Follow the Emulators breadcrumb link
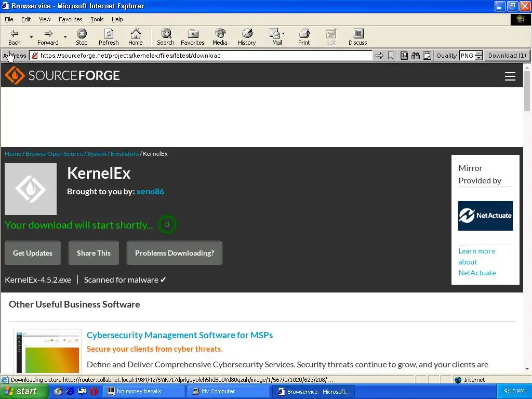The width and height of the screenshot is (532, 399). (x=125, y=154)
